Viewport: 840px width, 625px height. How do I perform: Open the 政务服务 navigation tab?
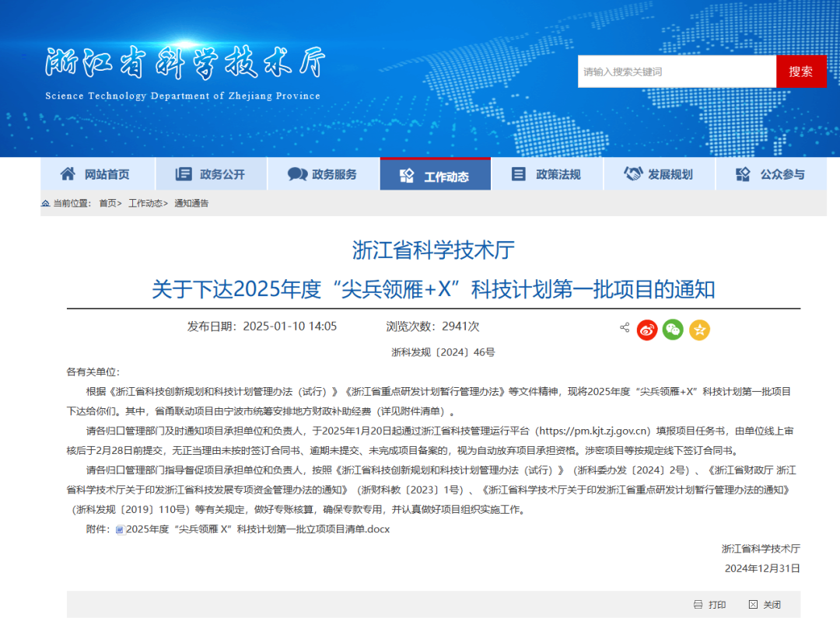point(323,174)
